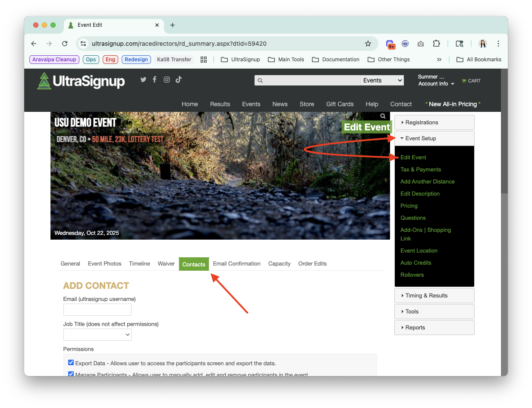Screen dimensions: 532x408
Task: Open the Job Title dropdown
Action: [x=98, y=335]
